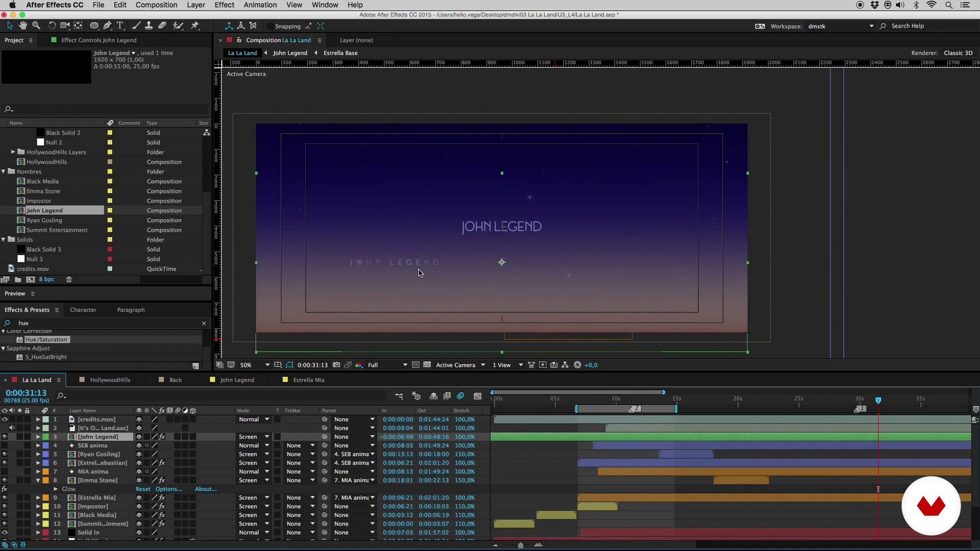The height and width of the screenshot is (551, 980).
Task: Navigate to the Estrella Base breadcrumb
Action: pos(340,53)
